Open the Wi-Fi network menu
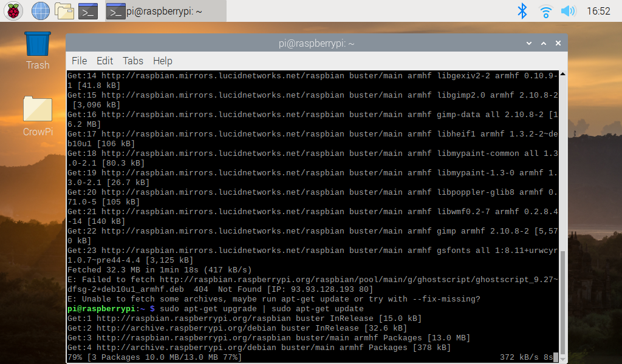This screenshot has width=622, height=364. pyautogui.click(x=545, y=10)
